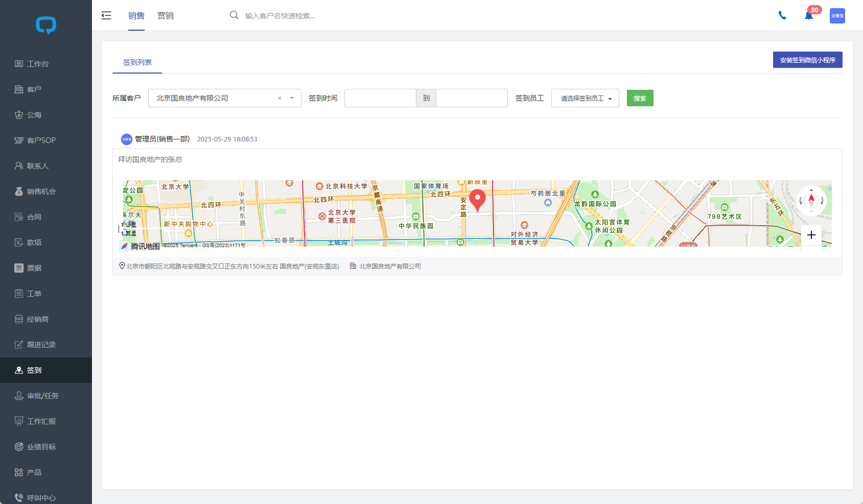Click the check-in start time field
Image resolution: width=863 pixels, height=504 pixels.
tap(380, 98)
